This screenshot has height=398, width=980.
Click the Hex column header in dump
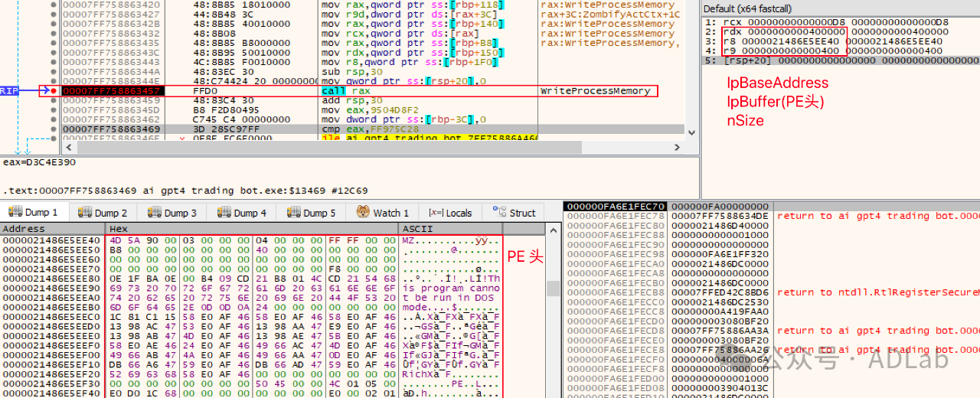coord(119,229)
